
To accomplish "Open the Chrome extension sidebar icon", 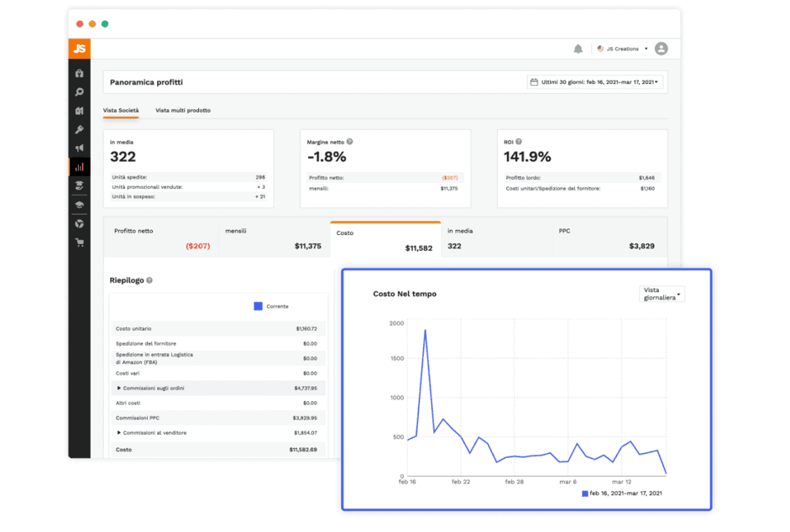I will click(79, 224).
